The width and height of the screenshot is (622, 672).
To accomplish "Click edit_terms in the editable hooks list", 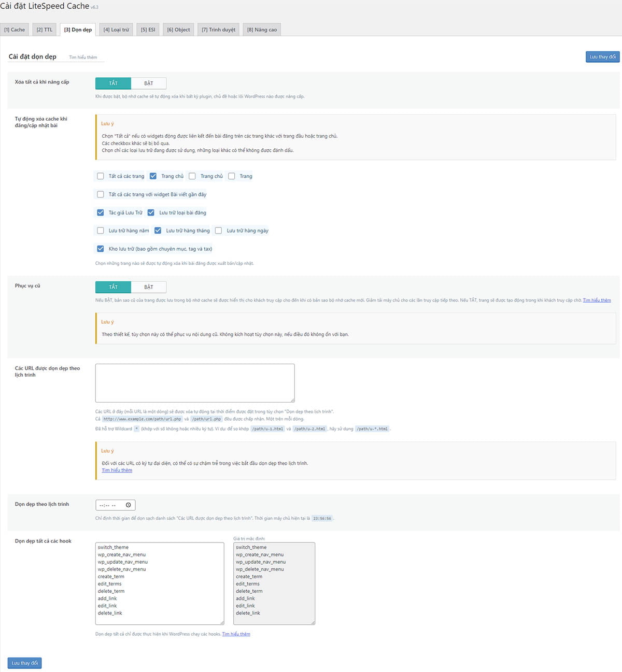I will (x=109, y=584).
